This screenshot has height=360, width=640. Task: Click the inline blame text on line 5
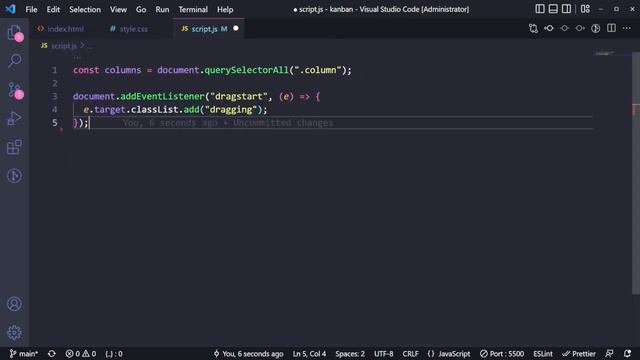[228, 123]
